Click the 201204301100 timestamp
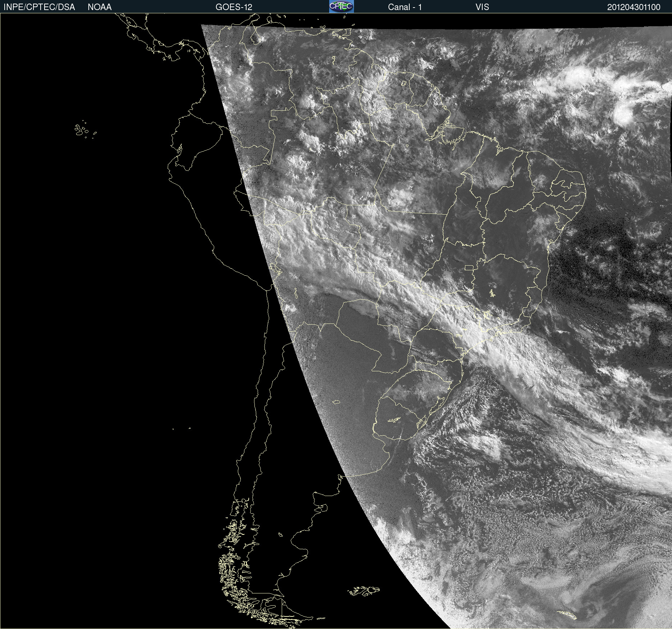The image size is (672, 629). click(634, 7)
